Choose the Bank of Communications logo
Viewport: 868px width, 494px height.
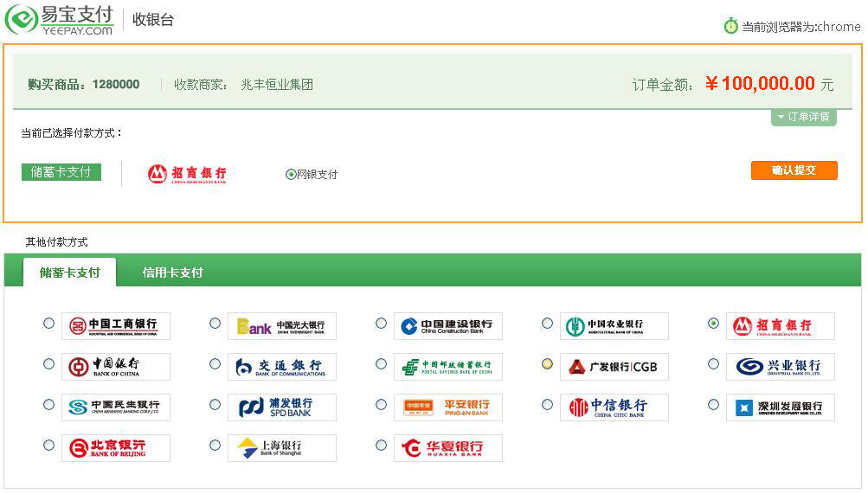click(x=282, y=367)
